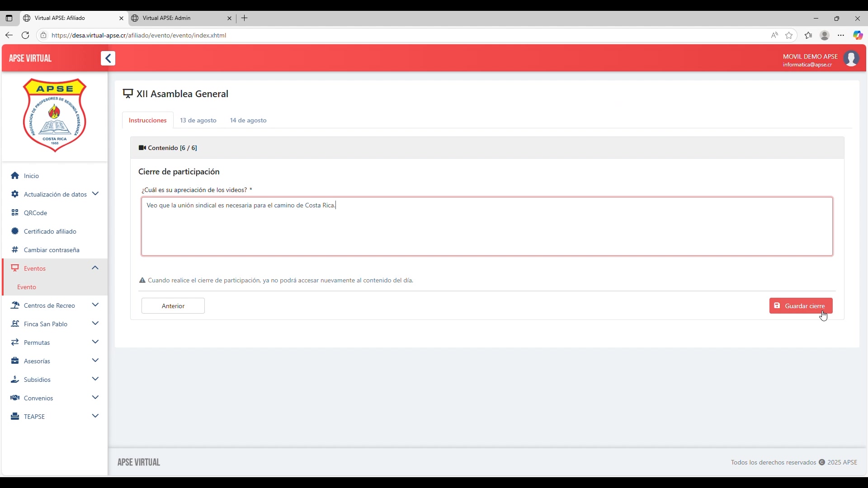
Task: Switch to Virtual APSE: Admin browser tab
Action: (x=182, y=18)
